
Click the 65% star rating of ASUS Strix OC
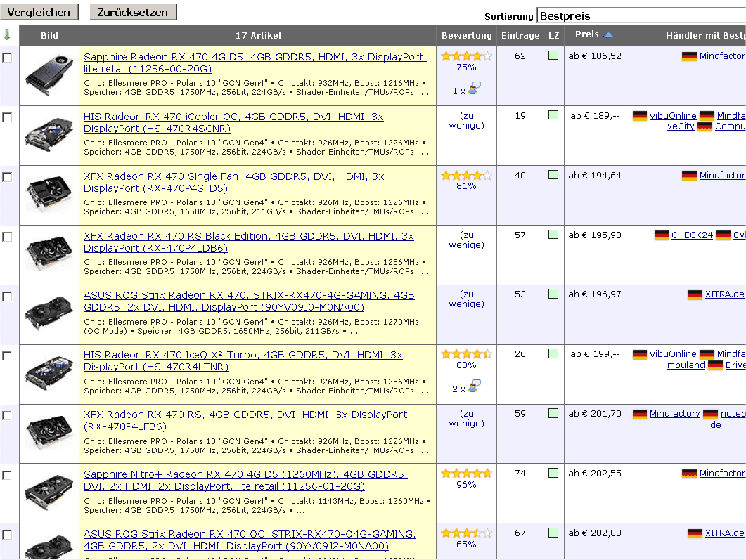point(466,533)
